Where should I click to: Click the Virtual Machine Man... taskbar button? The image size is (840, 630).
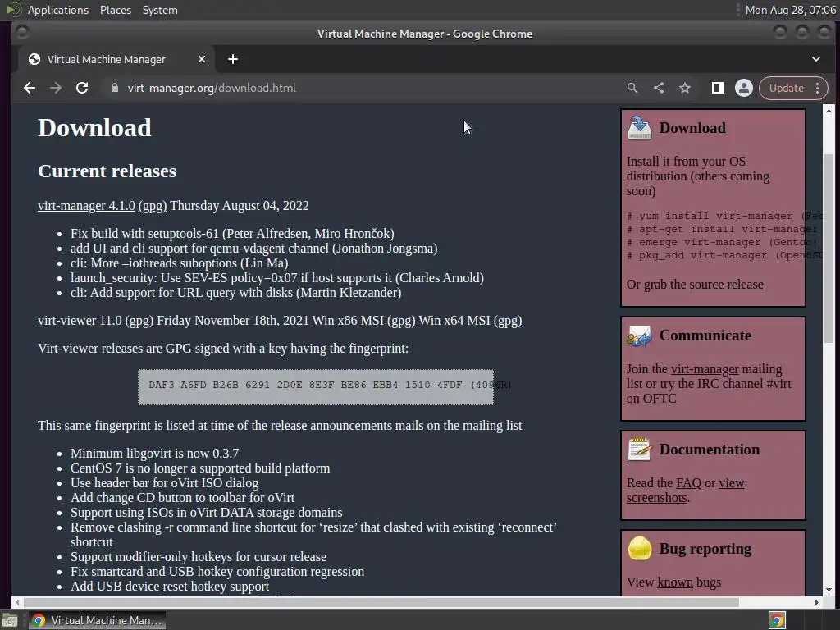pyautogui.click(x=97, y=620)
